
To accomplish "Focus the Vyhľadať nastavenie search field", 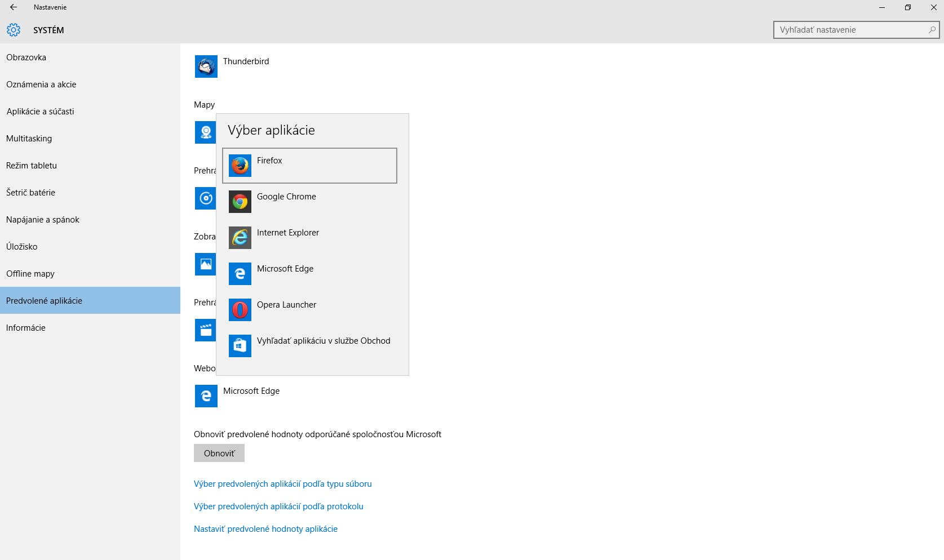I will (x=856, y=30).
